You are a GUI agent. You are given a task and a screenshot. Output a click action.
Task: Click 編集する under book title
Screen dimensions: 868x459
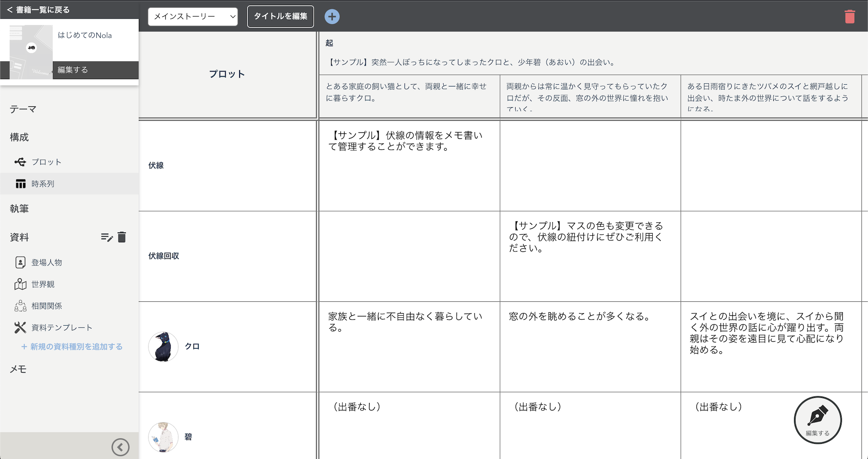tap(73, 70)
